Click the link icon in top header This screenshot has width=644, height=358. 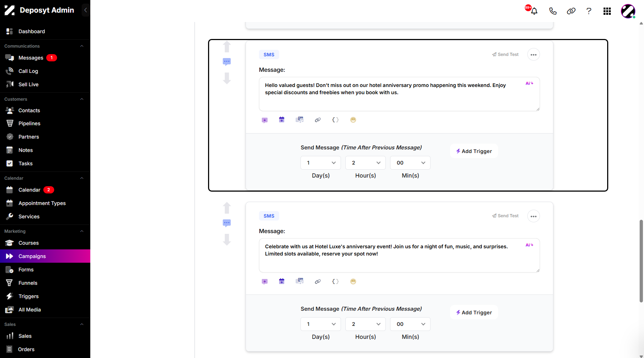[571, 11]
